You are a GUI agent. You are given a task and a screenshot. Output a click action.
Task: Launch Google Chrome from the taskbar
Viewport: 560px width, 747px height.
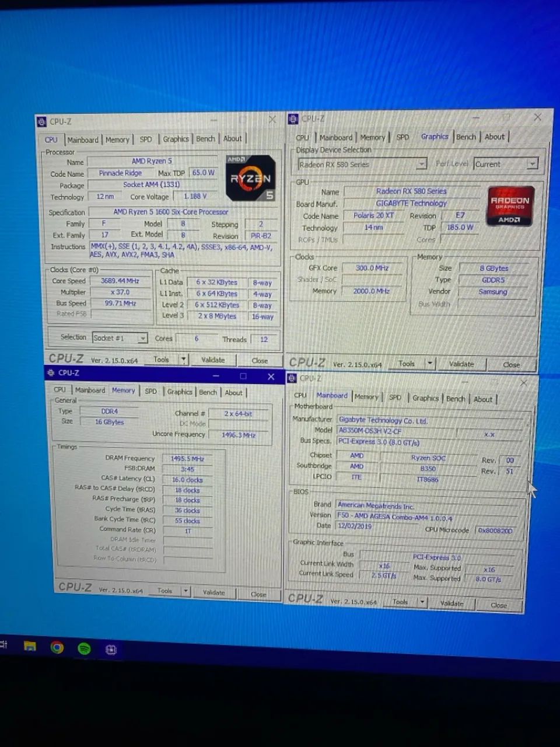[57, 647]
